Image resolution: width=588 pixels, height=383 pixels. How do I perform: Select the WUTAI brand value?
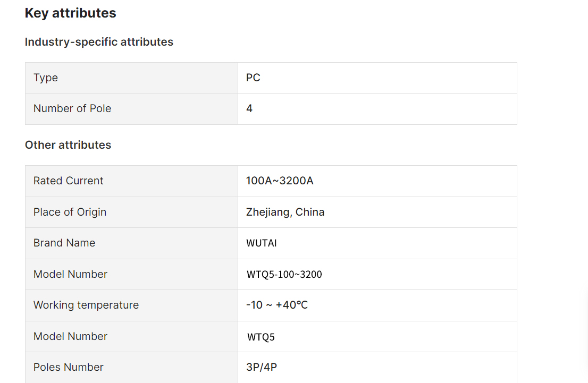pos(262,243)
